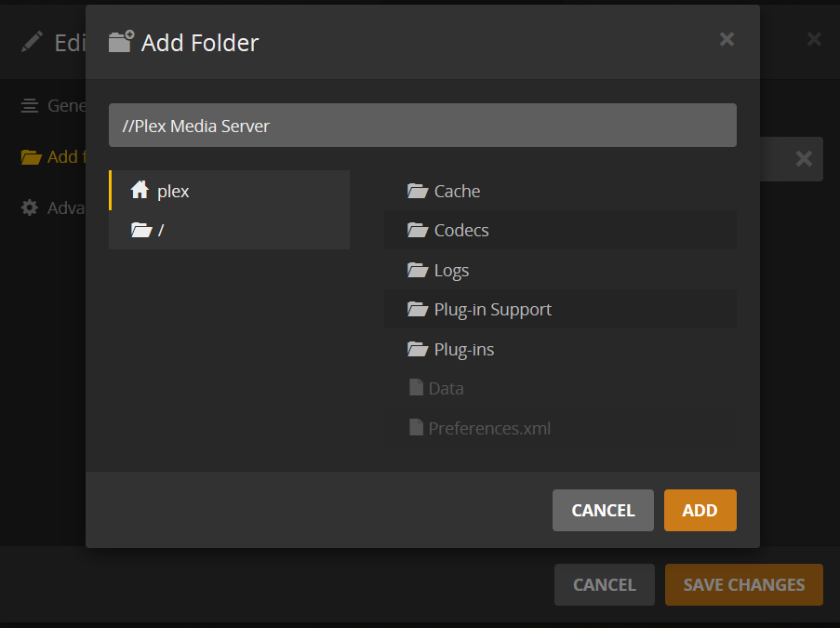840x628 pixels.
Task: Close the Add Folder dialog
Action: [727, 39]
